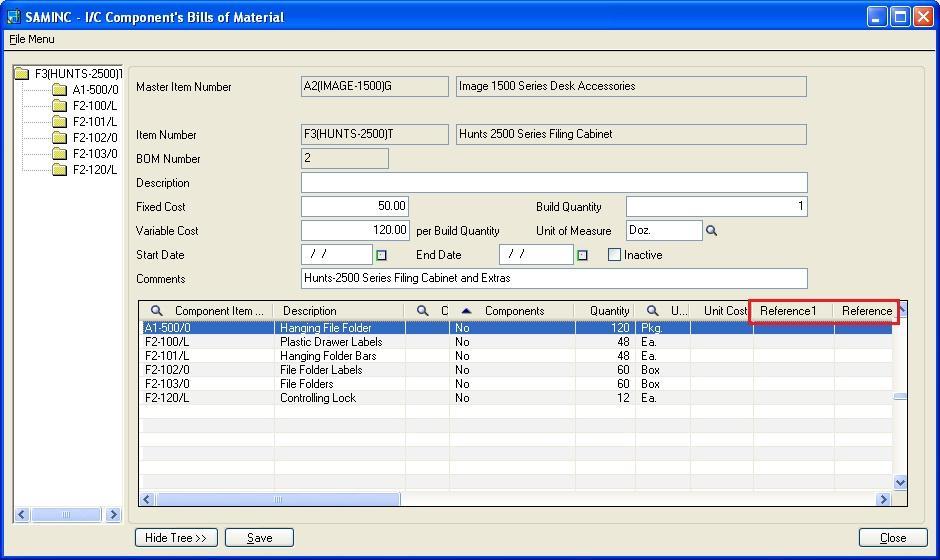Click the grid vertical scrollbar down arrow
This screenshot has width=940, height=560.
[x=900, y=483]
